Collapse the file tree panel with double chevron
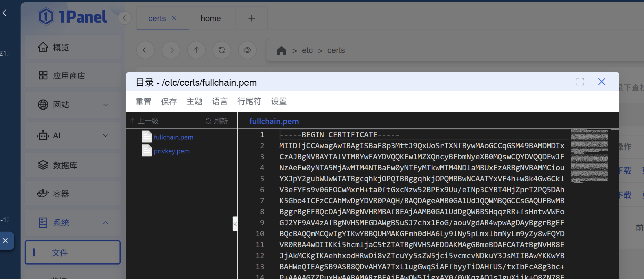Image resolution: width=644 pixels, height=279 pixels. click(x=235, y=223)
